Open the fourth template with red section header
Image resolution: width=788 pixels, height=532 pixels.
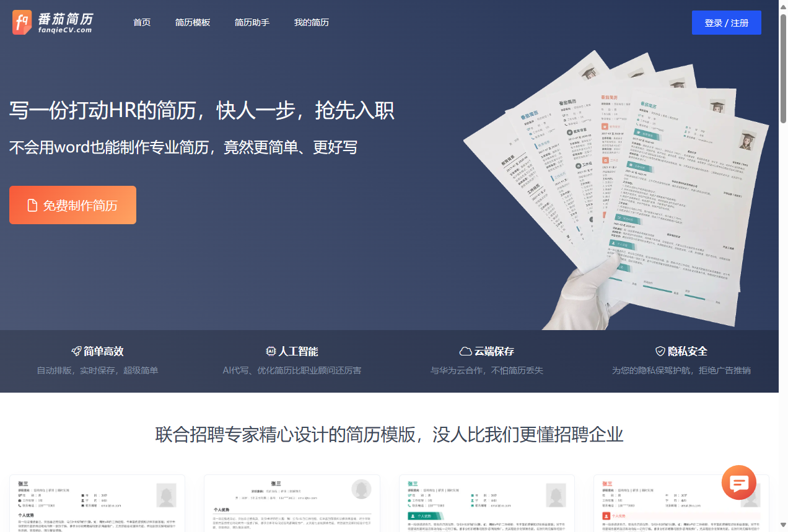tap(681, 503)
